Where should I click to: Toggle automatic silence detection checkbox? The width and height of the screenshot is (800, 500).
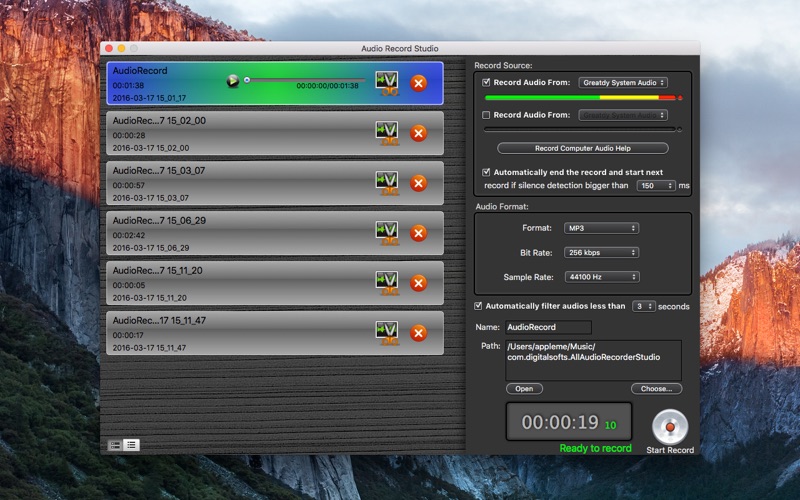[486, 172]
